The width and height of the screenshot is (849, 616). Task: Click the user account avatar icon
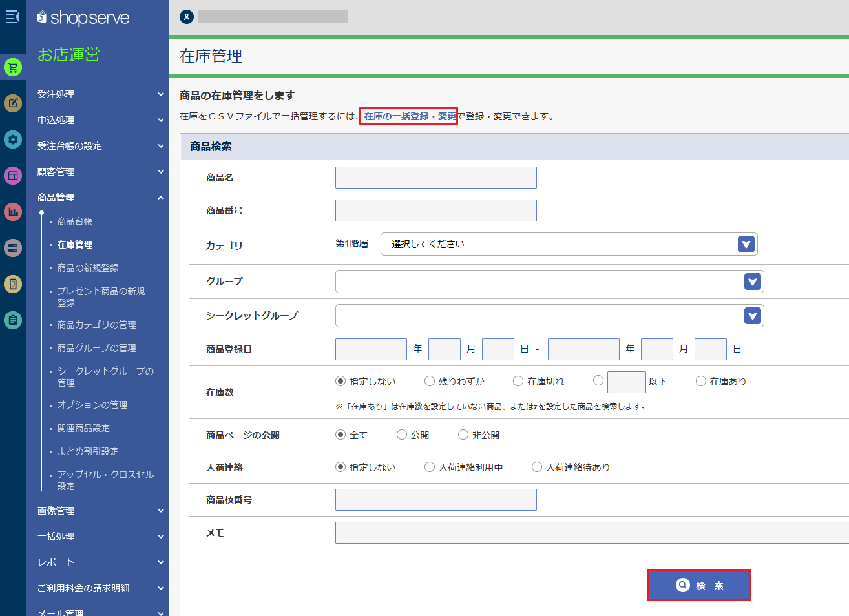pos(187,17)
